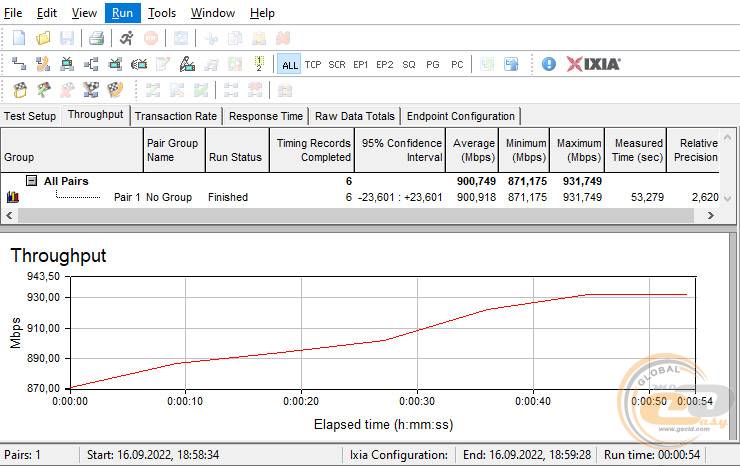
Task: Click the Print icon in toolbar
Action: point(96,38)
